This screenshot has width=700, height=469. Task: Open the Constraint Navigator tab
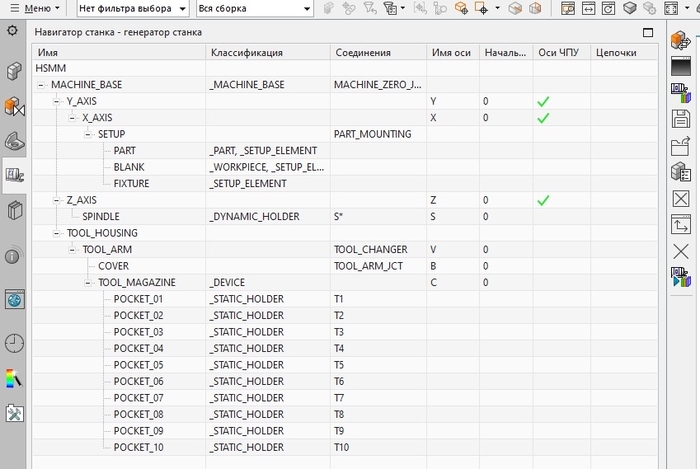(14, 107)
